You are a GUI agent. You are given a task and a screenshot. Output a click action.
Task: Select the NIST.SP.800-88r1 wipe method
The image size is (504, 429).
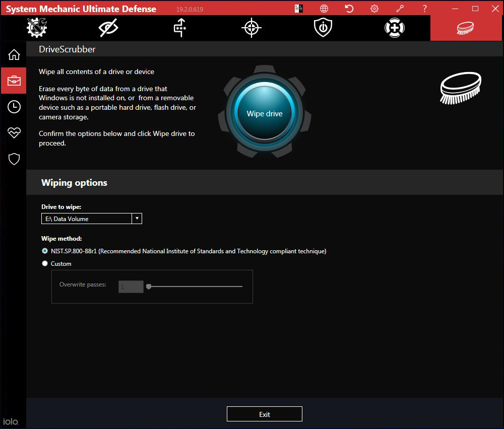coord(45,251)
